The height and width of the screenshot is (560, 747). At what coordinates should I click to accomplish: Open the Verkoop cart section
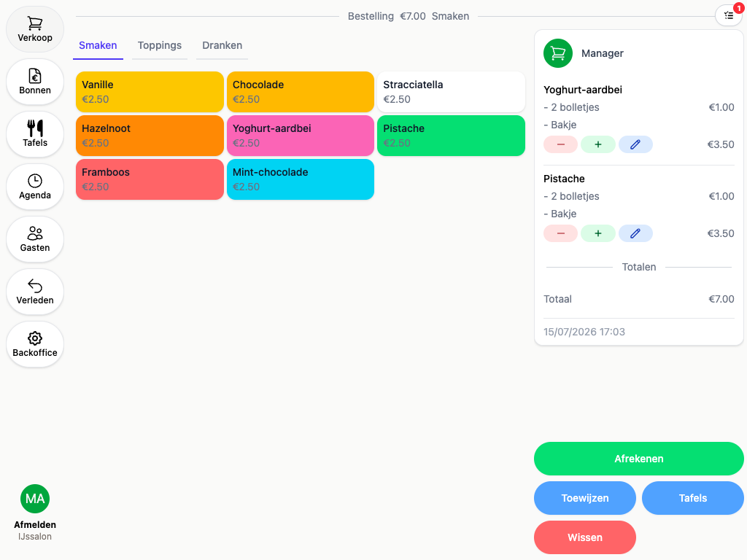point(35,29)
